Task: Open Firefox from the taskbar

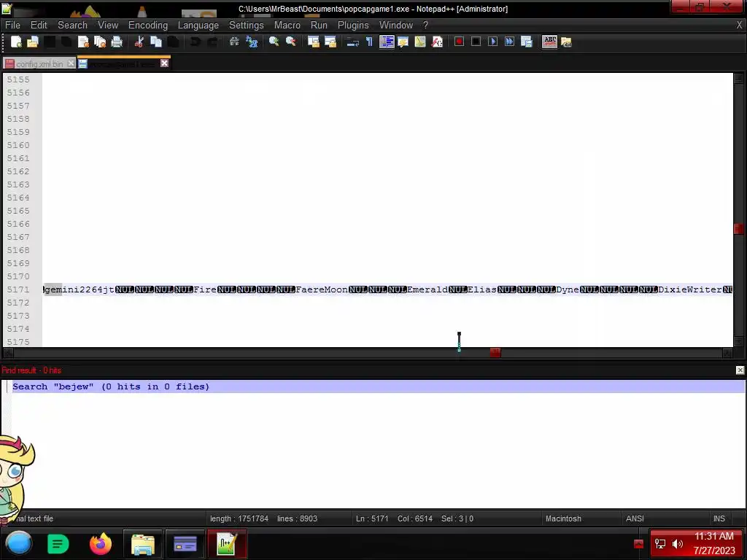Action: [100, 543]
